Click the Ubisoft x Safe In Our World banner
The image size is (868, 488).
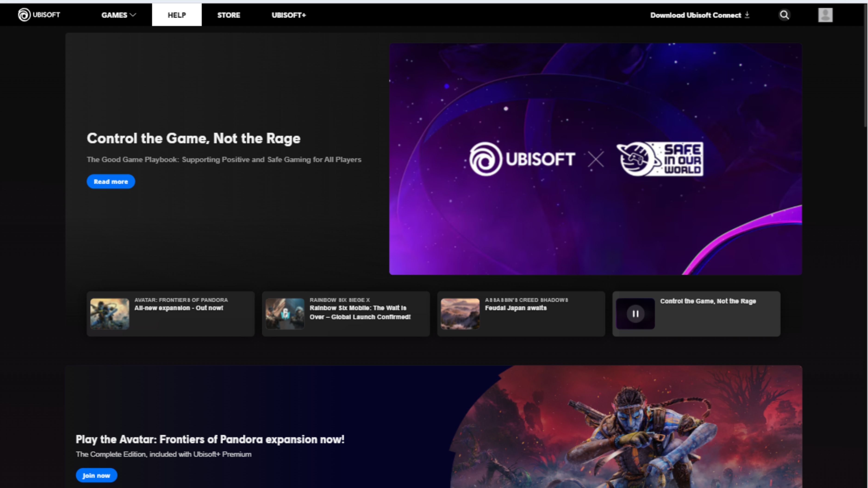coord(595,159)
